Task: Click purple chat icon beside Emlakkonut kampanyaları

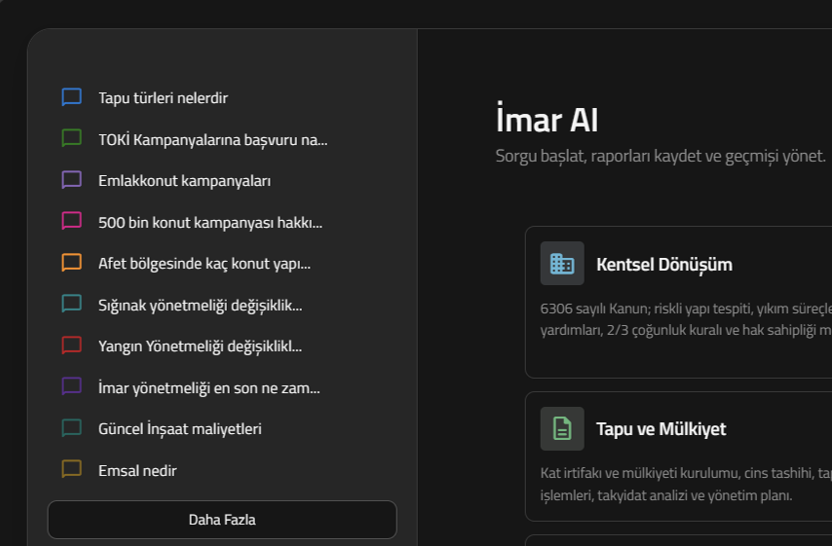Action: [x=71, y=181]
